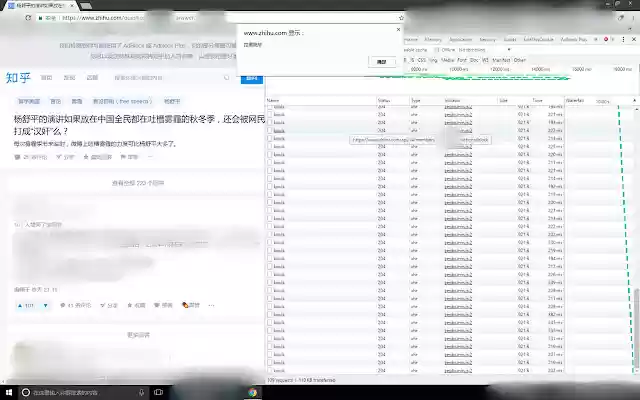Open DevTools three-dot menu
The height and width of the screenshot is (400, 640).
click(x=623, y=39)
